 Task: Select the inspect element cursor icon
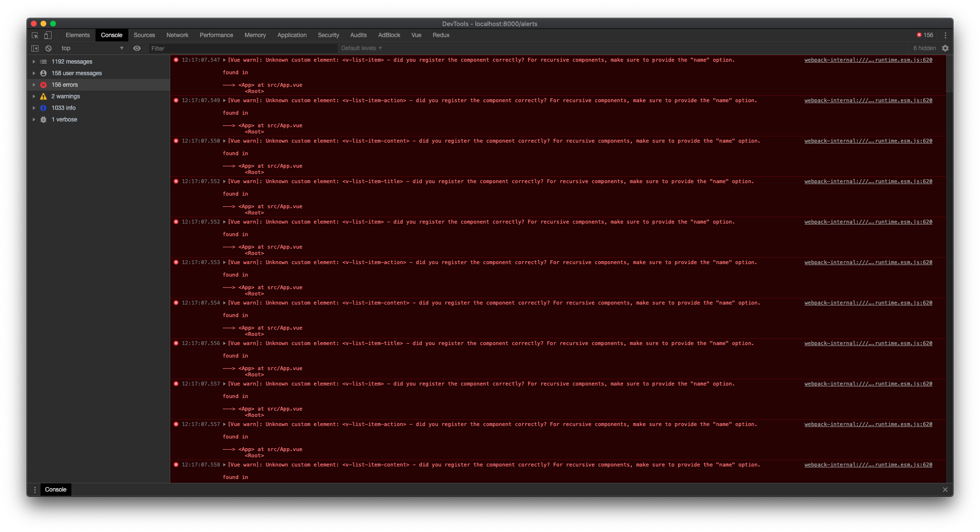pos(35,35)
